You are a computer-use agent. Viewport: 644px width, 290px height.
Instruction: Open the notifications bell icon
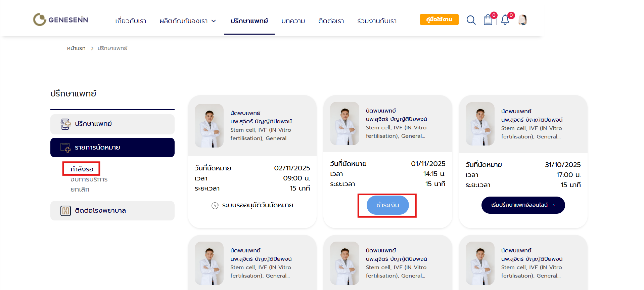click(x=505, y=20)
